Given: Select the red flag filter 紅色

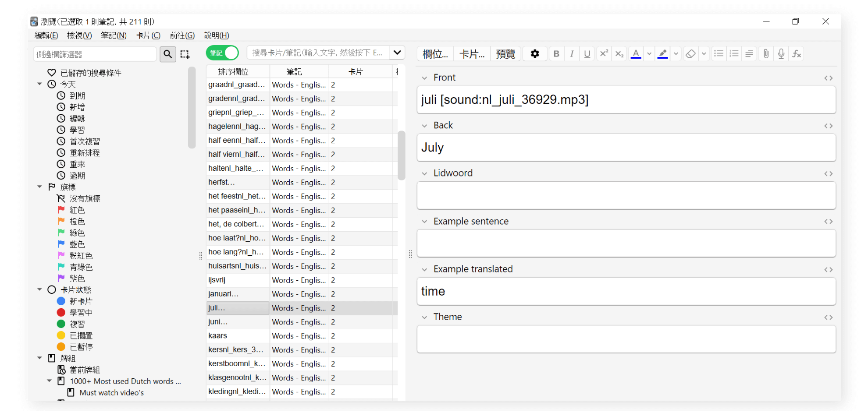Looking at the screenshot, I should coord(77,210).
